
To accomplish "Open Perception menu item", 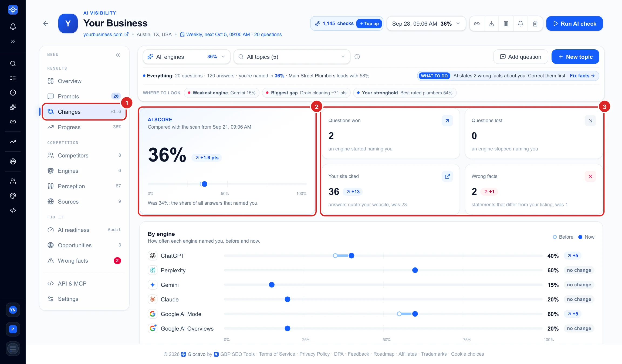I will tap(84, 186).
